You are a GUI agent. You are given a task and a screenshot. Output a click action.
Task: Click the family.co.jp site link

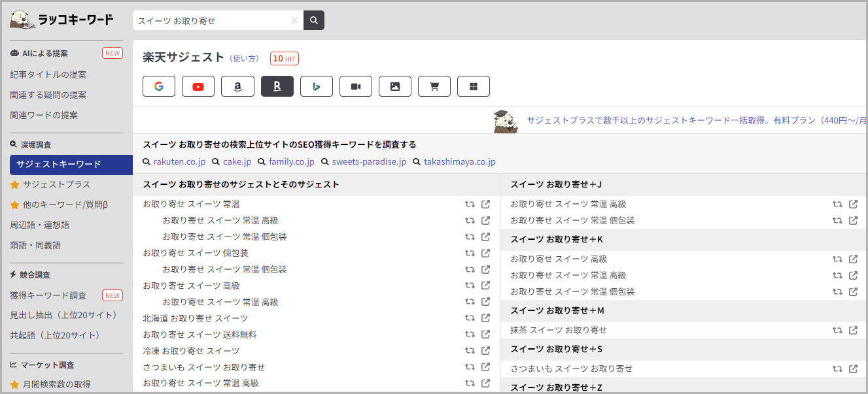click(292, 161)
